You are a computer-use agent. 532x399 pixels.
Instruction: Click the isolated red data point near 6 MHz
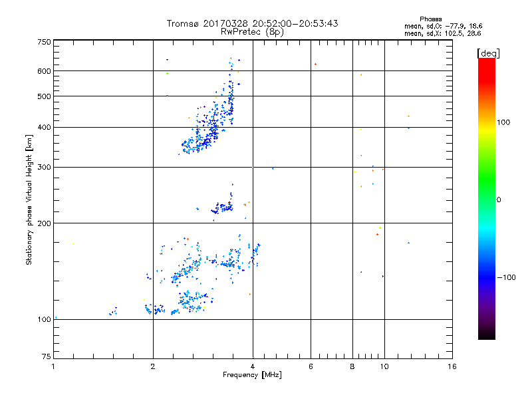point(315,64)
